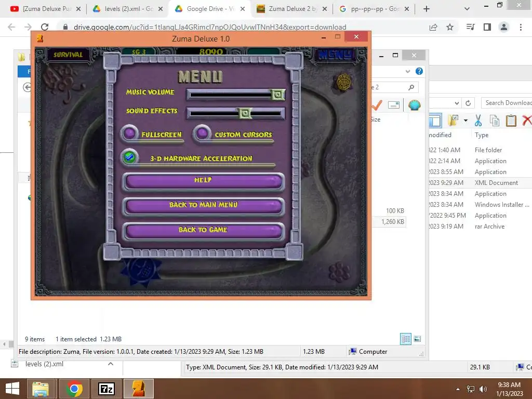Open Windows Start button
The height and width of the screenshot is (399, 532).
tap(12, 389)
